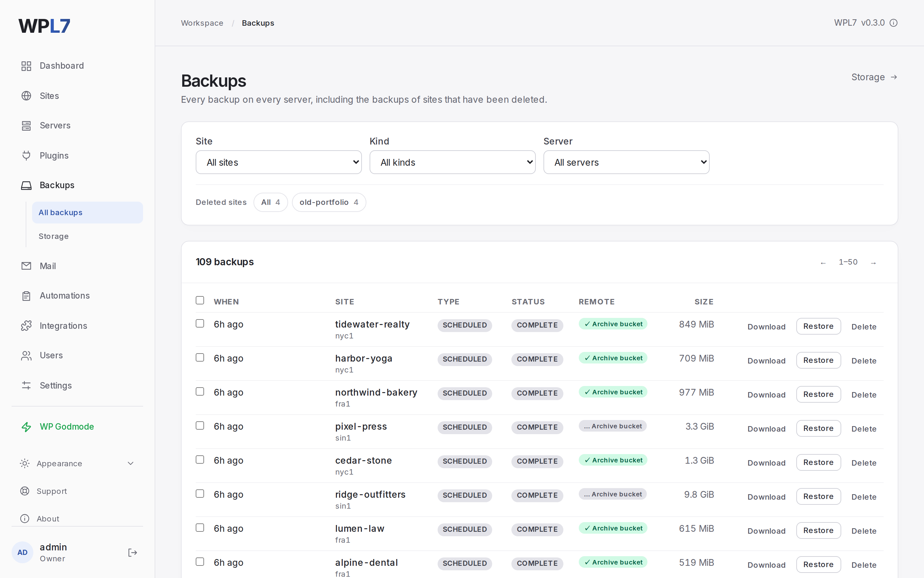
Task: Click the Backups drive icon
Action: pyautogui.click(x=26, y=185)
